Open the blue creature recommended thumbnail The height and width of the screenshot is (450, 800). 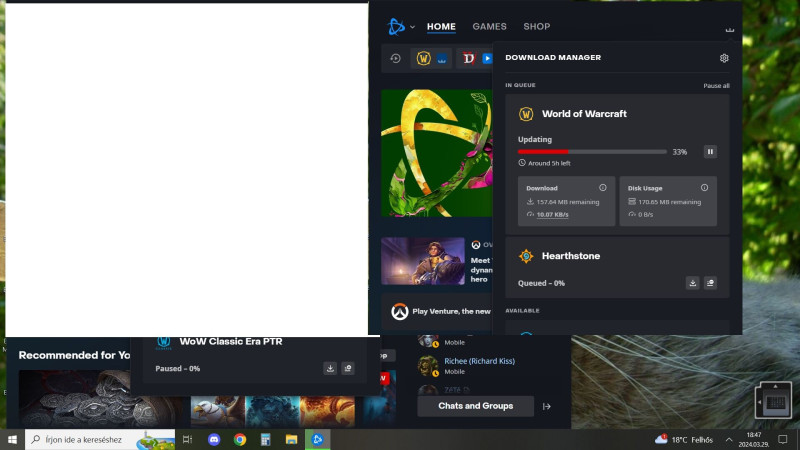(272, 411)
